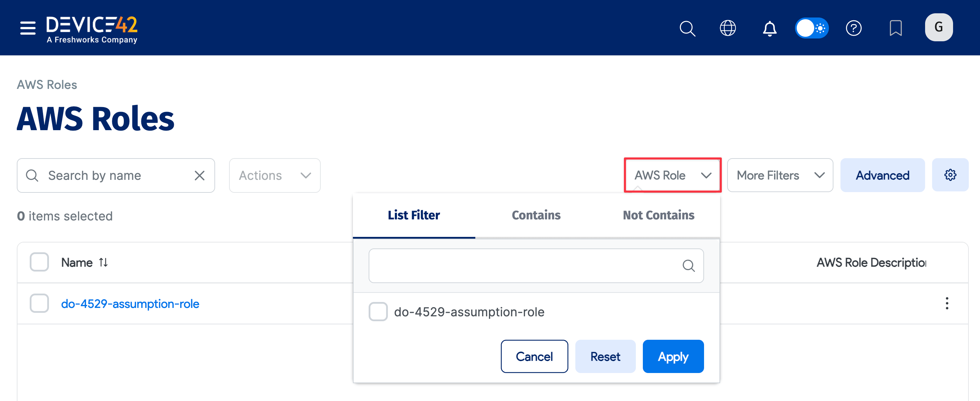Collapse the AWS Role filter dropdown
The height and width of the screenshot is (401, 980).
pos(672,175)
